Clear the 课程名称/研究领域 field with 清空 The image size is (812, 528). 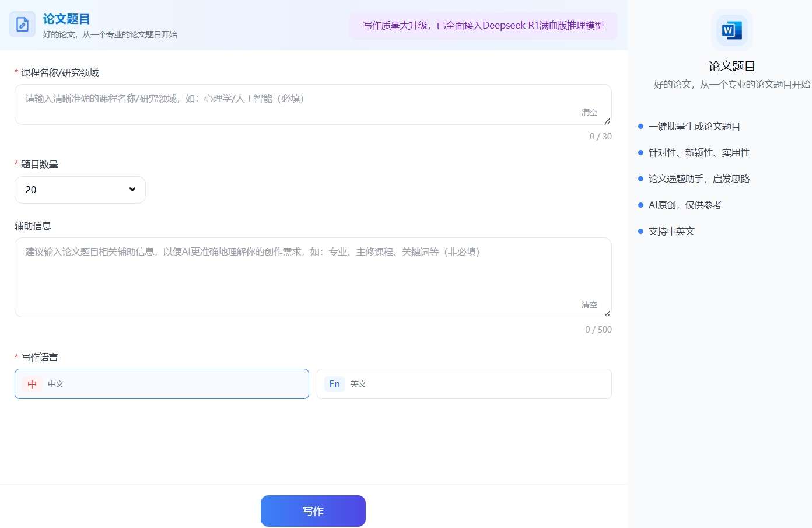[x=589, y=112]
